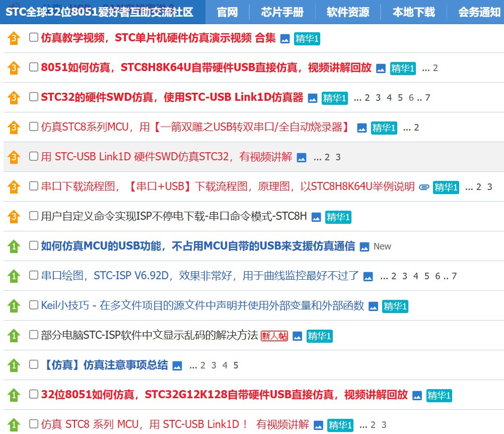Click green sticky-1 icon of Keil小技巧 thread
This screenshot has height=434, width=504.
pyautogui.click(x=14, y=305)
